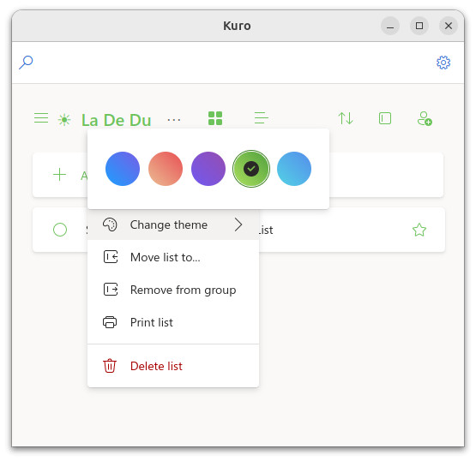
Task: Choose Print list option
Action: pos(173,322)
